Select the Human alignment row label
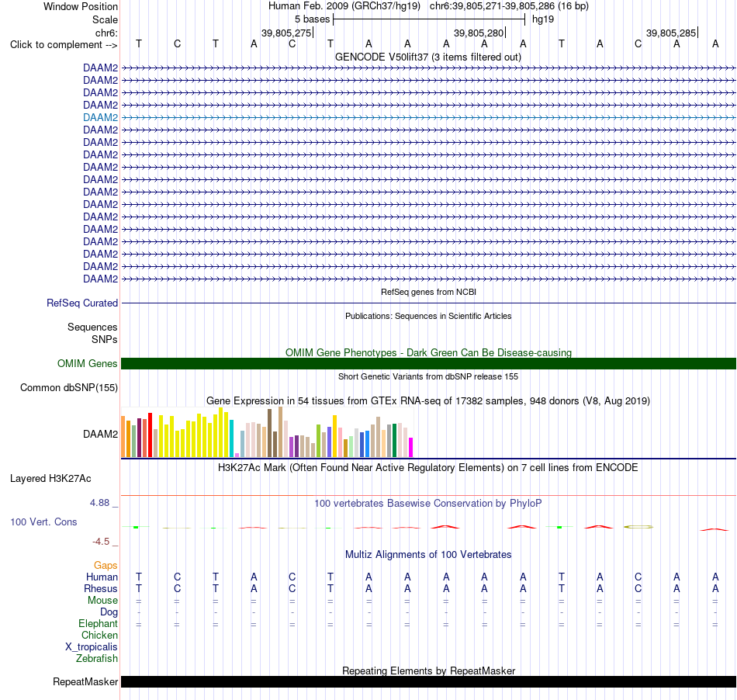The height and width of the screenshot is (700, 737). (102, 577)
